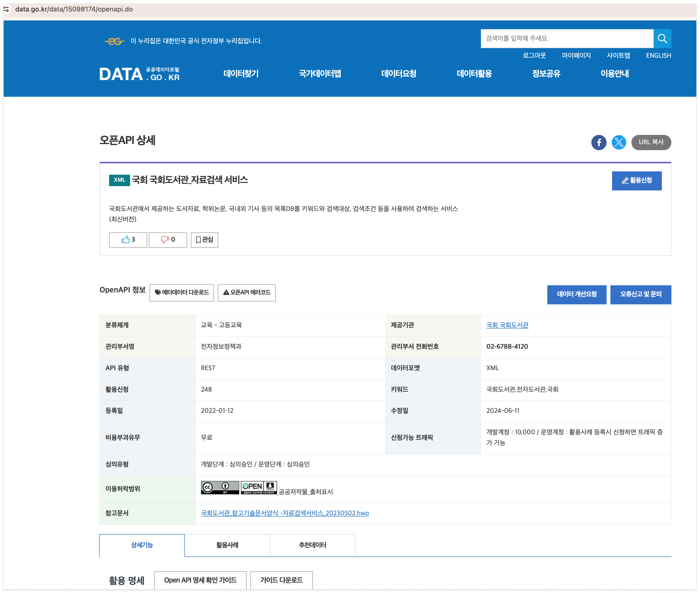
Task: Select the 상세기능 tab
Action: coord(142,545)
